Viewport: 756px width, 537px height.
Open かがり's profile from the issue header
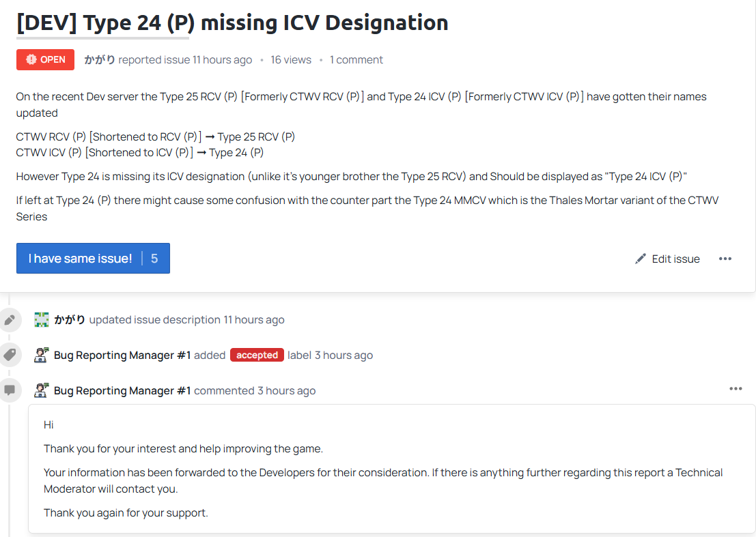100,60
